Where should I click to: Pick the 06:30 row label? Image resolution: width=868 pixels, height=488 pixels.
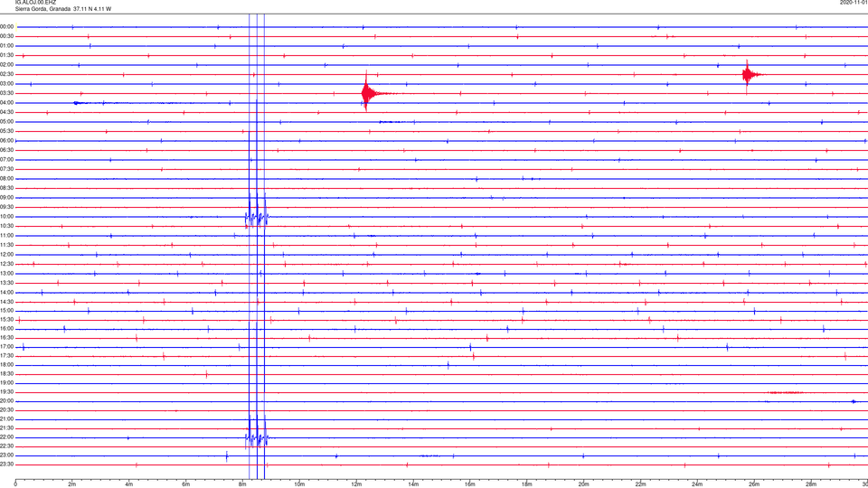[6, 150]
